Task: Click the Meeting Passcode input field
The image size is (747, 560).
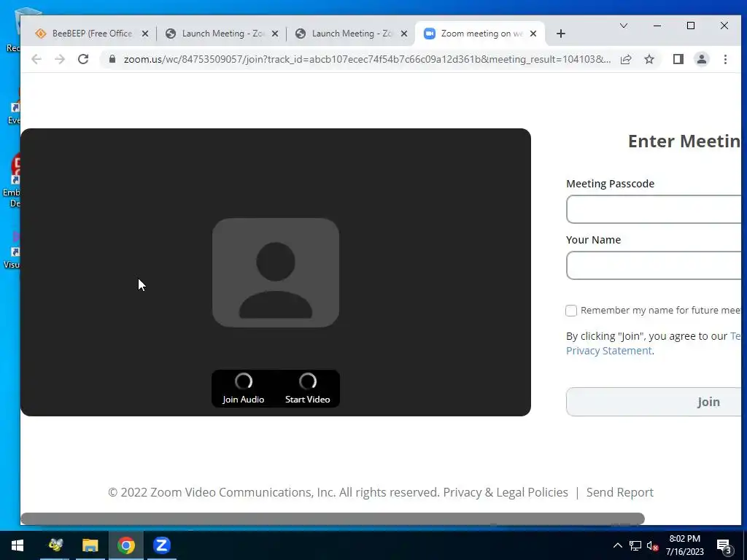Action: pos(654,209)
